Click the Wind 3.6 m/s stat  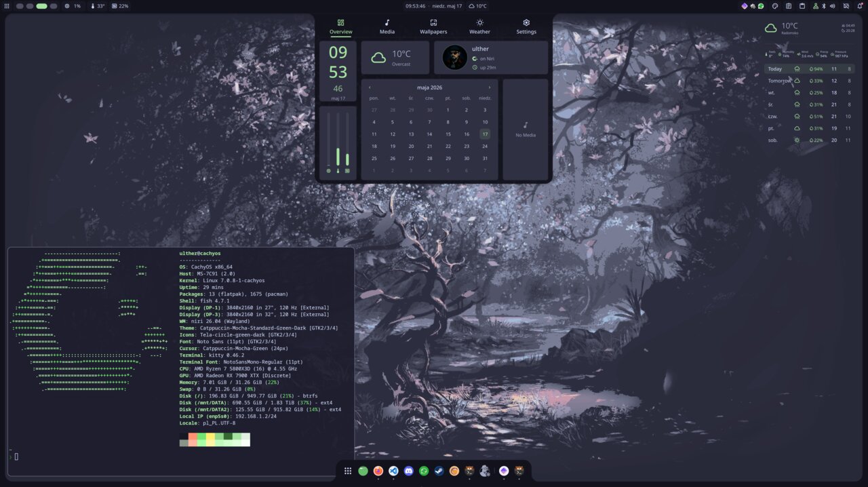click(804, 54)
